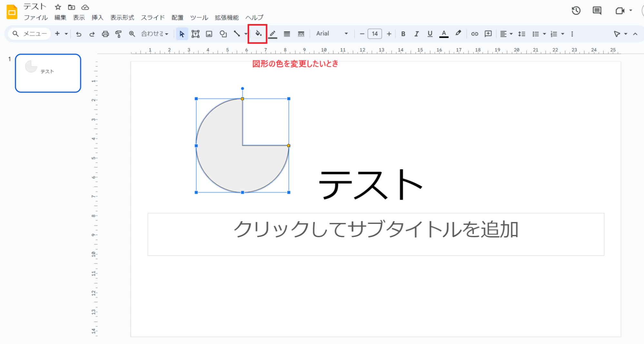Click the paint format roller icon

pyautogui.click(x=119, y=34)
